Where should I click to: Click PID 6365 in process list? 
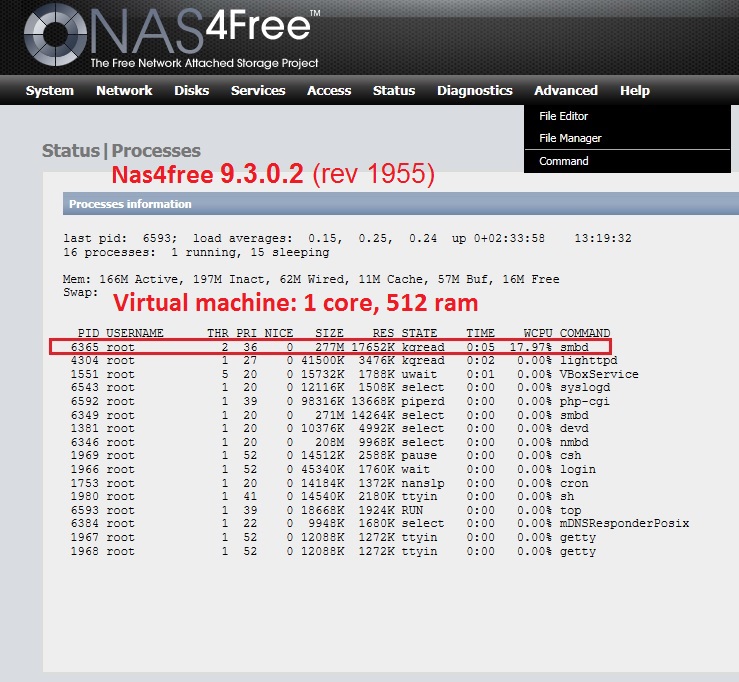(x=85, y=347)
